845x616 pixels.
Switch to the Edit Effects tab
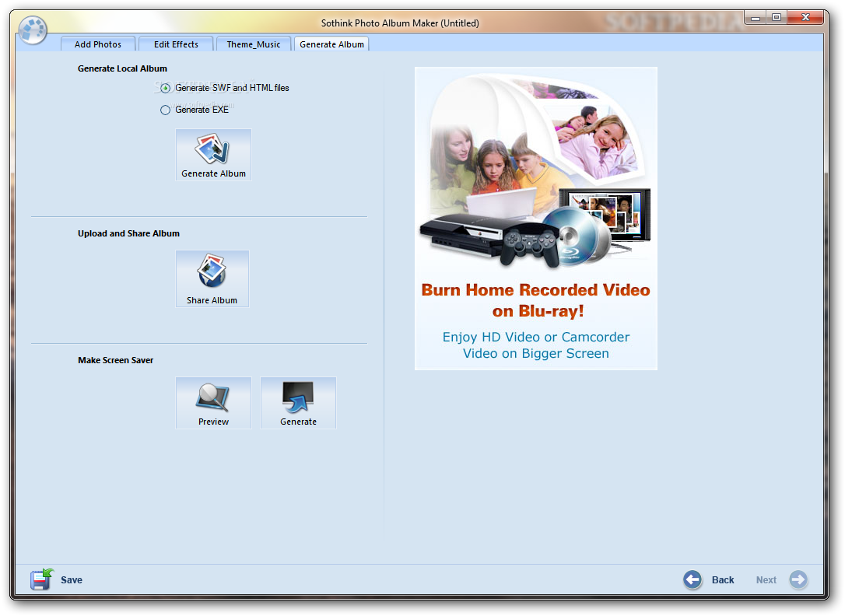coord(176,44)
